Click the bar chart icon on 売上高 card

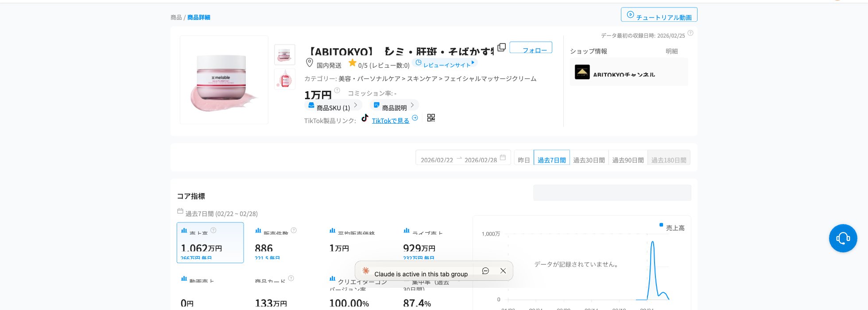[184, 230]
